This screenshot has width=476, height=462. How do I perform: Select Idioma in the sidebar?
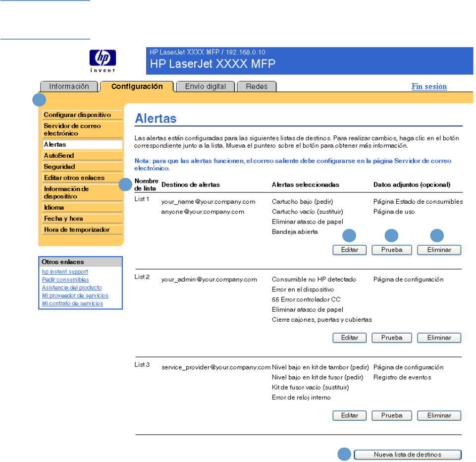[82, 208]
